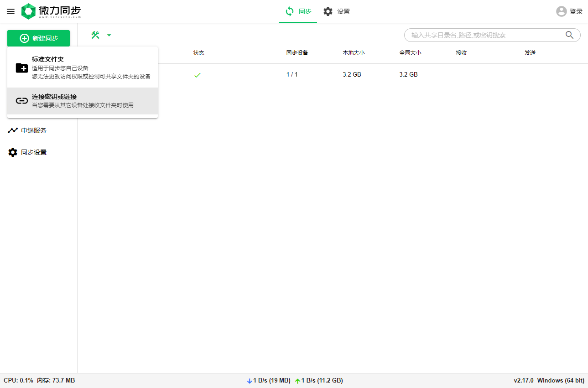Switch to the 同步 tab
588x388 pixels.
(298, 11)
